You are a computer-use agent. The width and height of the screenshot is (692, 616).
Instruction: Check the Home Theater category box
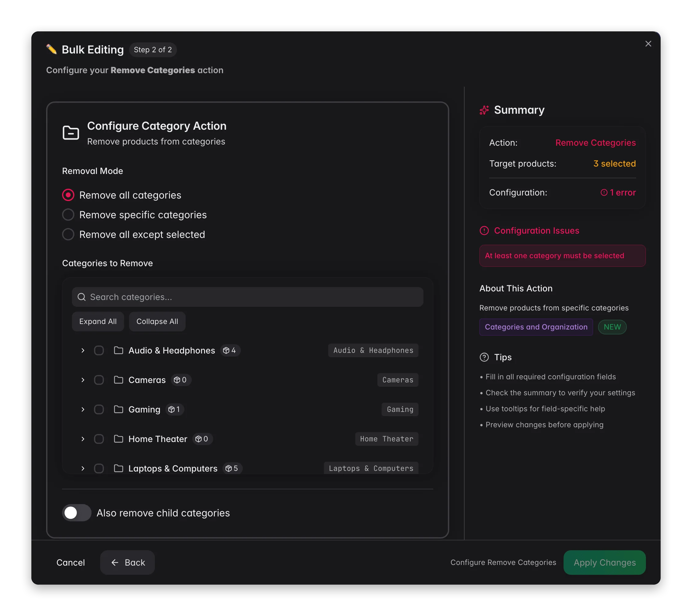click(x=99, y=439)
